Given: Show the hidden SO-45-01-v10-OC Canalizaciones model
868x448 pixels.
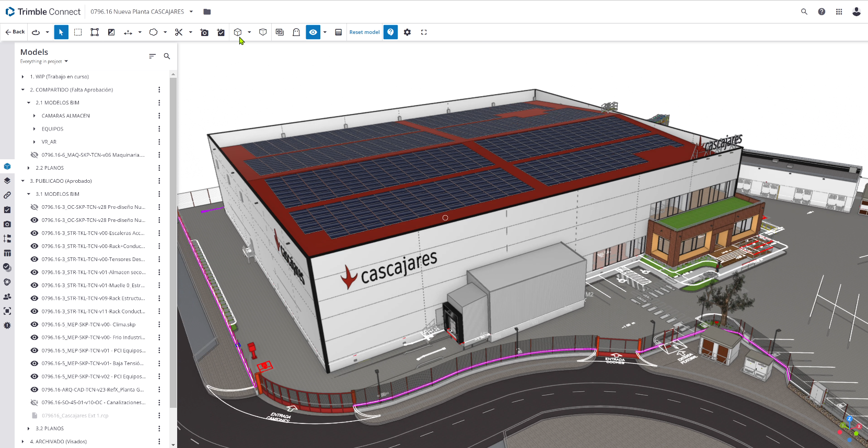Looking at the screenshot, I should [x=34, y=403].
